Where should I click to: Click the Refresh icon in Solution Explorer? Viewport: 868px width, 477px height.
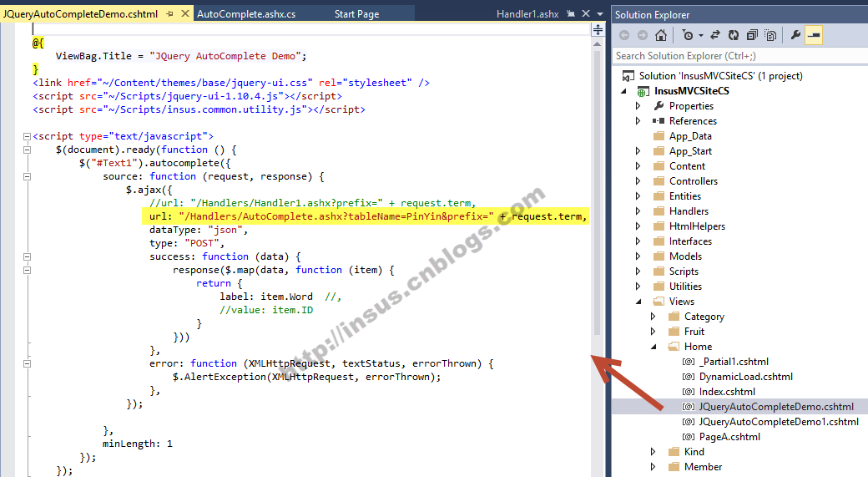[734, 35]
